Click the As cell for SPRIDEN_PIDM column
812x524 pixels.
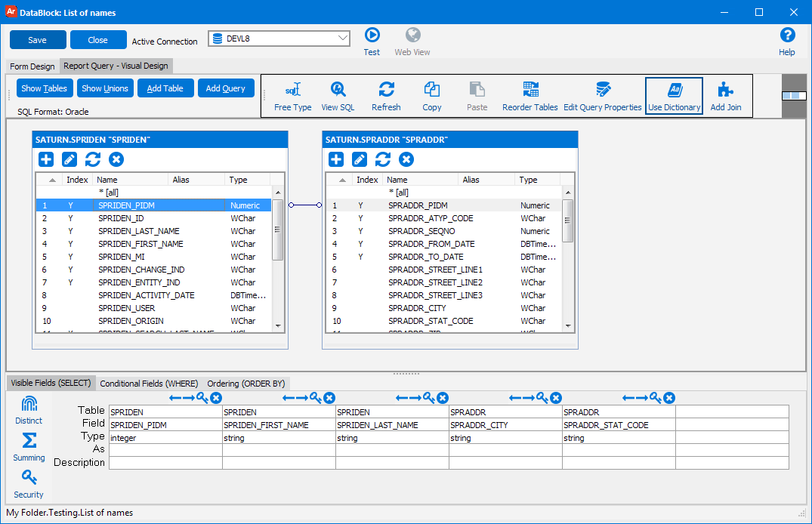[x=165, y=450]
